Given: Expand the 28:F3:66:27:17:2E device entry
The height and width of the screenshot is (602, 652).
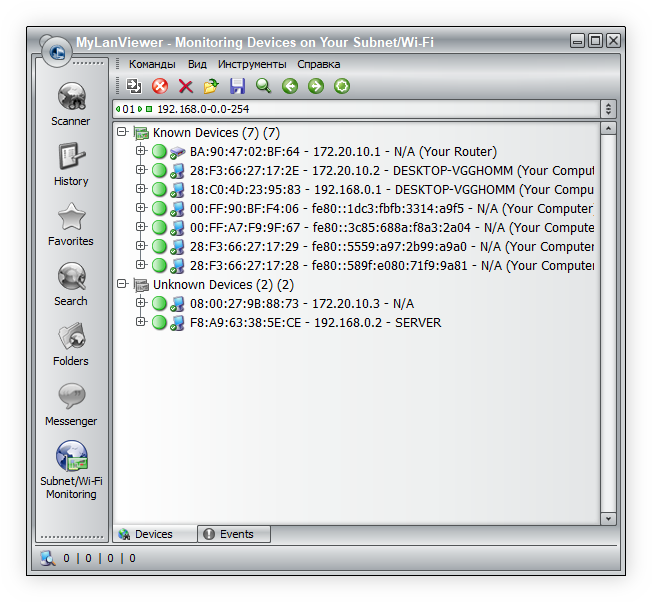Looking at the screenshot, I should click(x=141, y=170).
